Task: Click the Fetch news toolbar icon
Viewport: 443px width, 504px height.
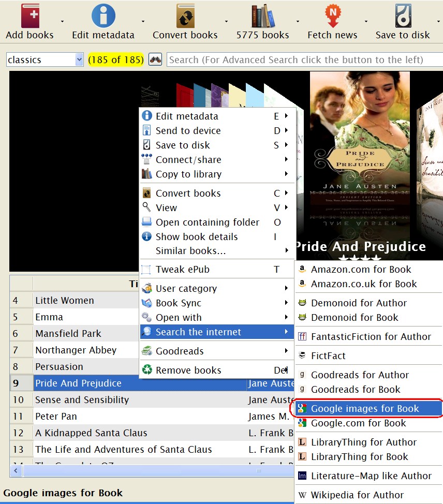Action: [333, 16]
